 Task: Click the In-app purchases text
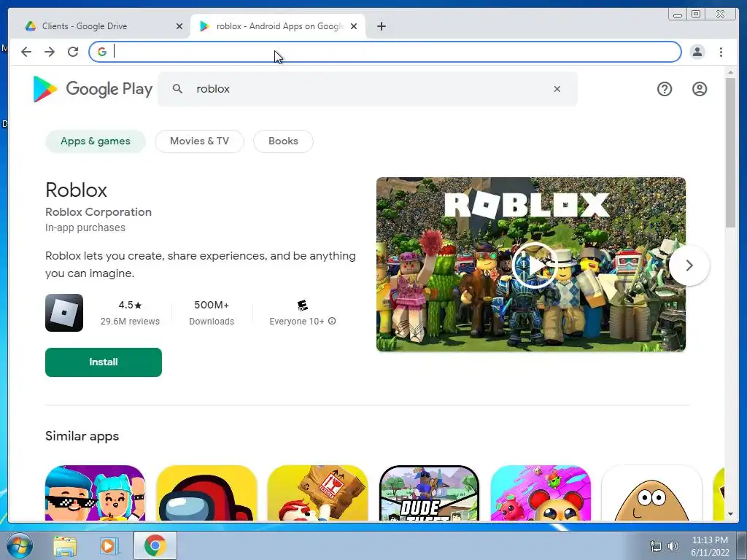85,227
